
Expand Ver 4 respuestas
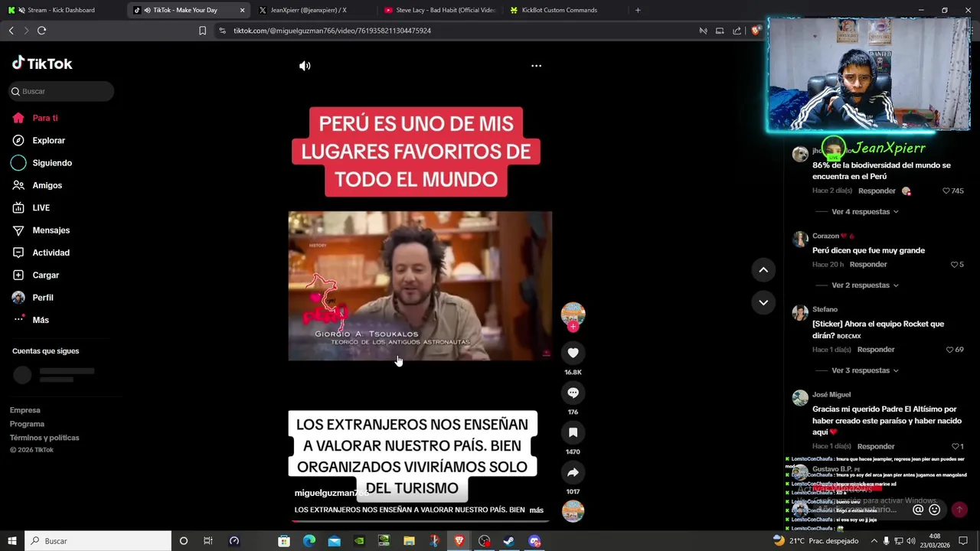click(x=865, y=211)
